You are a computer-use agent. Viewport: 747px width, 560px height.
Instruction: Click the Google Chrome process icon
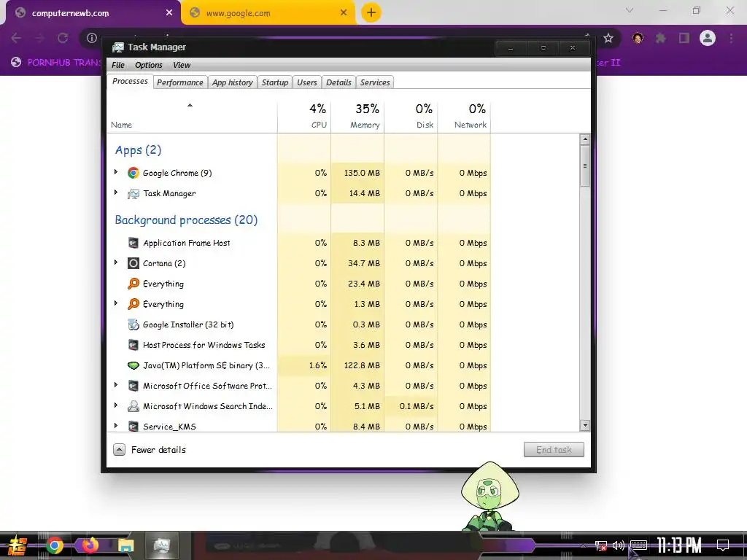(x=133, y=173)
